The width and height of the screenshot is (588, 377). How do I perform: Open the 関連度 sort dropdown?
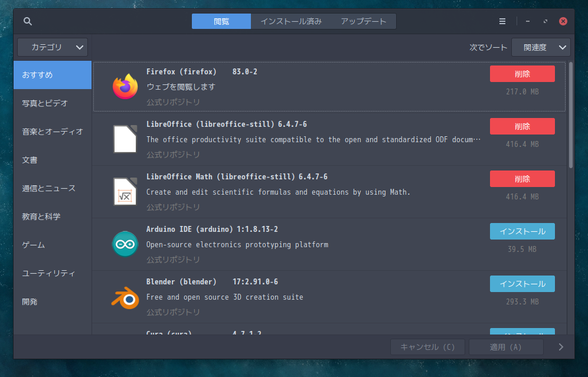541,47
